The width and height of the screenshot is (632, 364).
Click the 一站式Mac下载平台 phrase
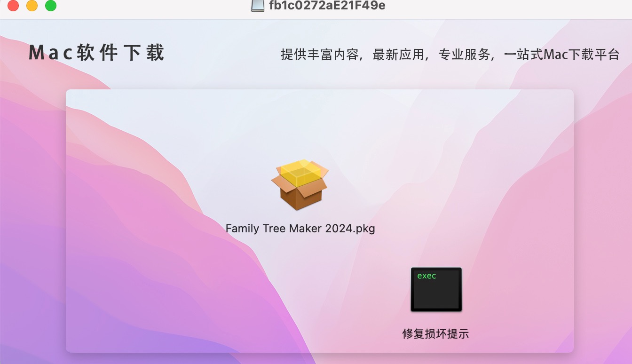coord(561,55)
